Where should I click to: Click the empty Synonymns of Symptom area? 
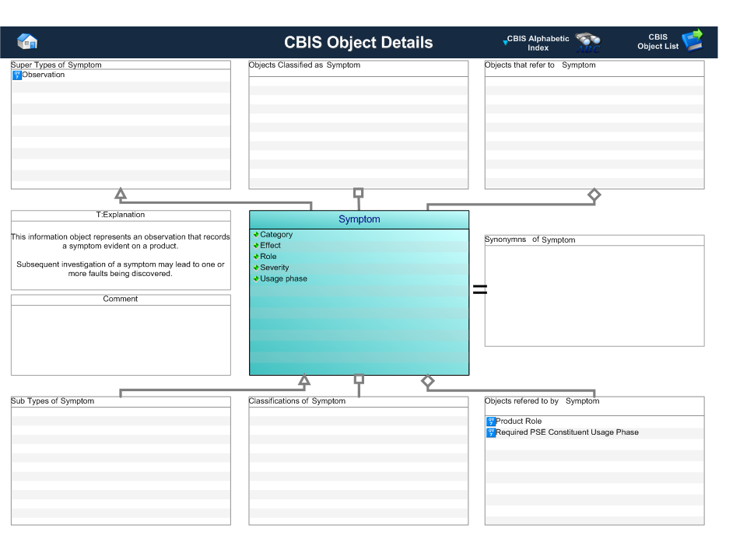click(x=594, y=296)
